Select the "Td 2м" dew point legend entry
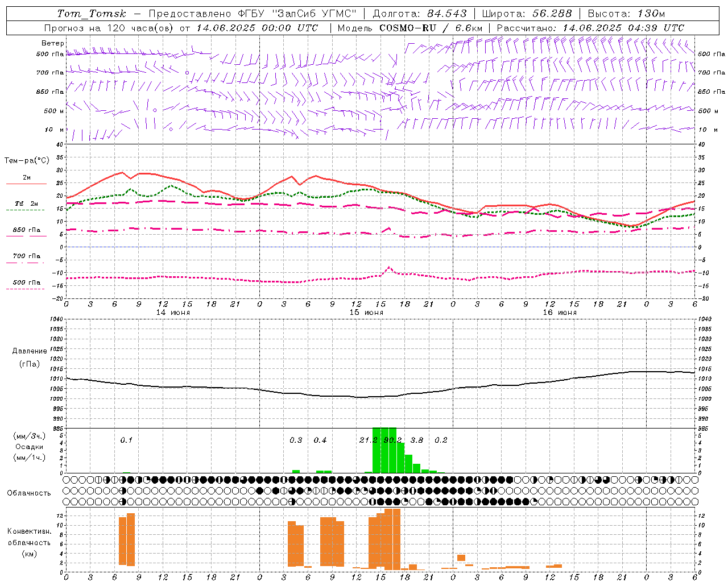The image size is (728, 582). point(26,203)
